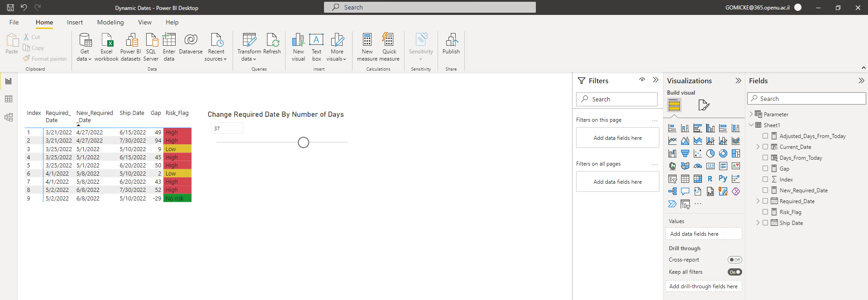This screenshot has width=868, height=300.
Task: Refresh the data
Action: click(272, 44)
